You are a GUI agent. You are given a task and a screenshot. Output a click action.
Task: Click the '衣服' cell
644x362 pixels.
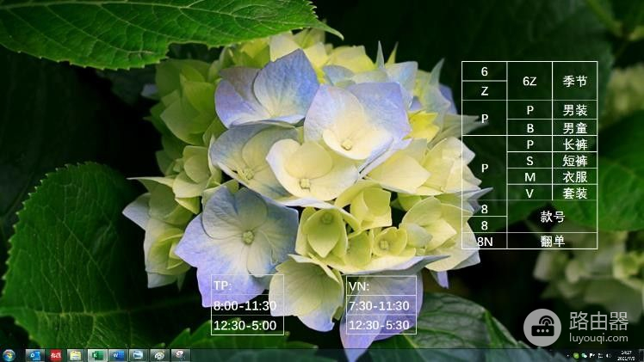(574, 176)
